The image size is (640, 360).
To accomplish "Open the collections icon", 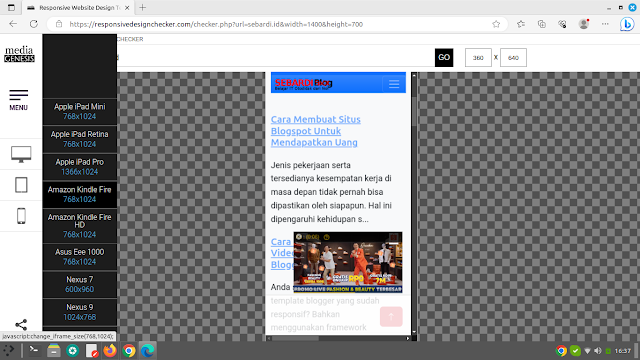I will coord(542,24).
